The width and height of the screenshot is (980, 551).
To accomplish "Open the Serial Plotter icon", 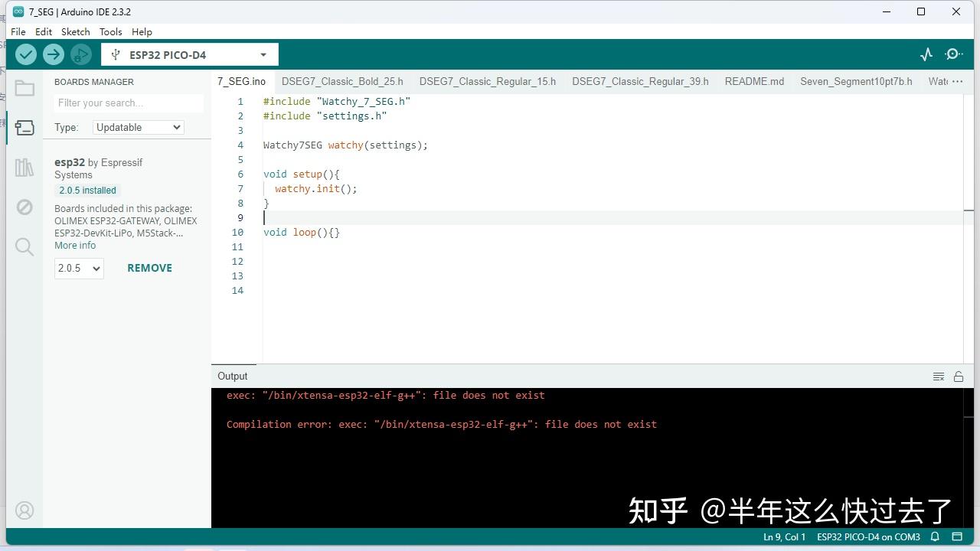I will tap(926, 54).
